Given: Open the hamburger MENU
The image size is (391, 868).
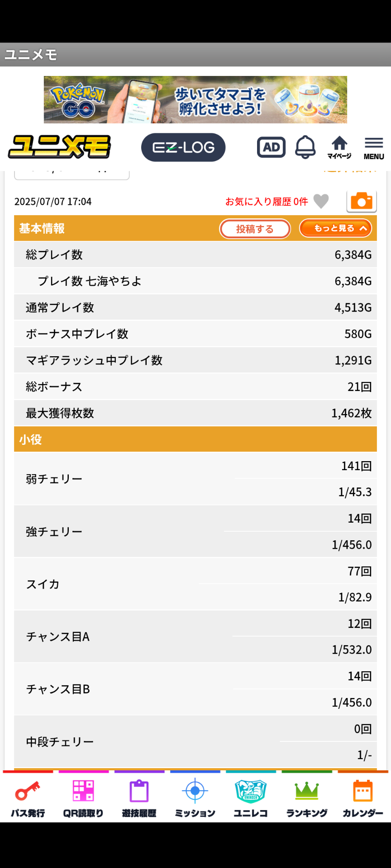Looking at the screenshot, I should click(x=374, y=148).
